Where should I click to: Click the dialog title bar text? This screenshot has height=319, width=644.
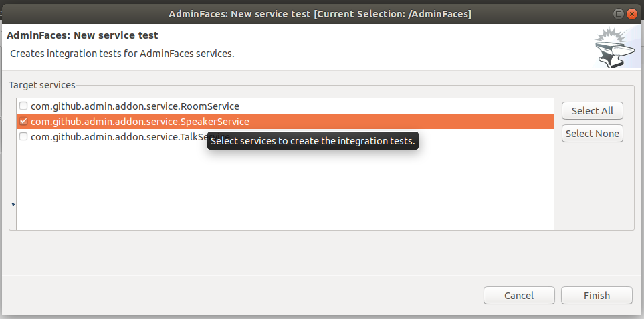pyautogui.click(x=320, y=14)
